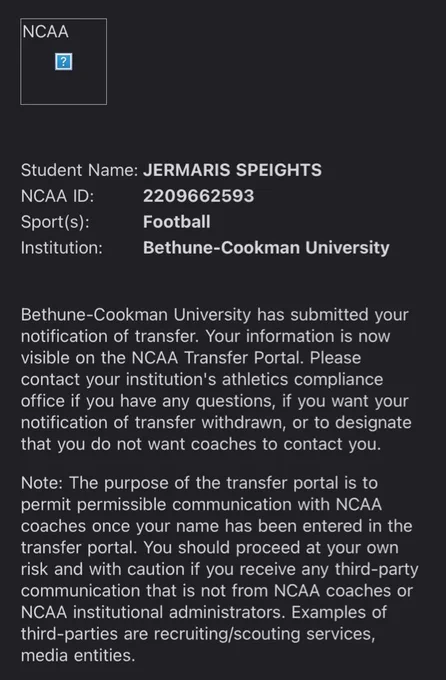This screenshot has width=446, height=680.
Task: Click the word Note starting second paragraph
Action: (41, 483)
